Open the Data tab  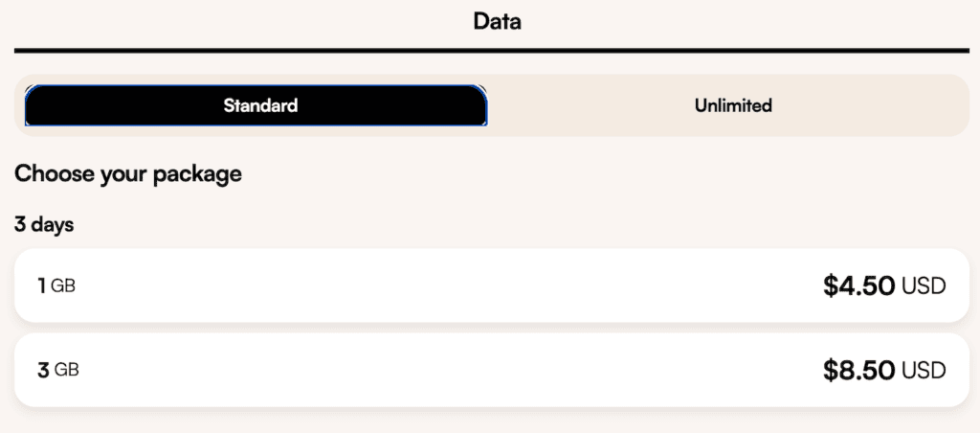497,21
